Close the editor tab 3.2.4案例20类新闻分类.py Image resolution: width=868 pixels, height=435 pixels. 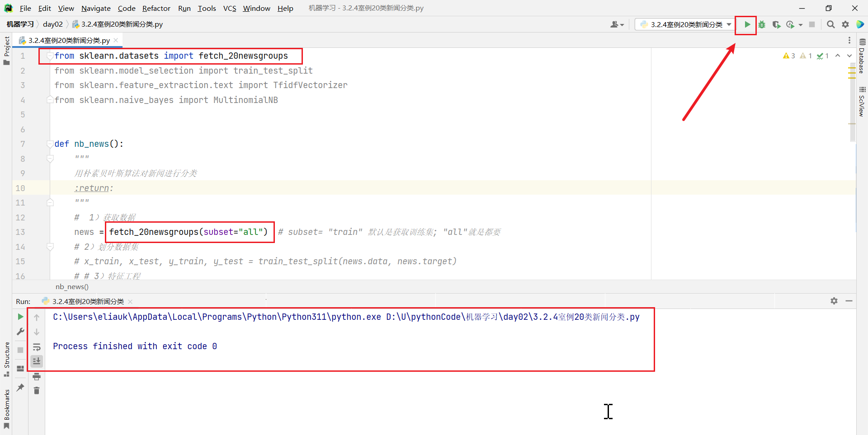(116, 40)
